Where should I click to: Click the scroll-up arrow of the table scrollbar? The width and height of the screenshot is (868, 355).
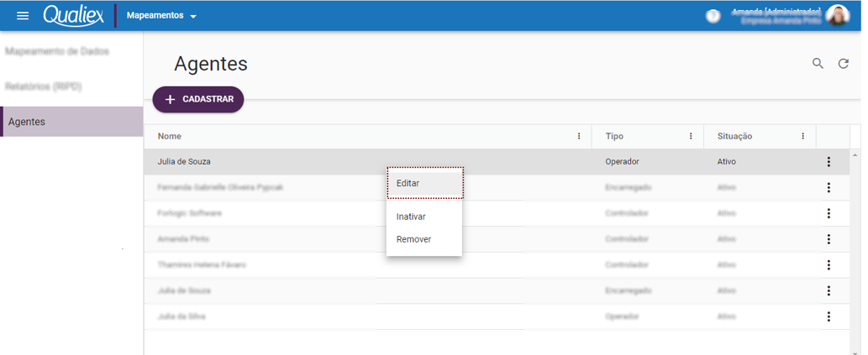click(855, 154)
